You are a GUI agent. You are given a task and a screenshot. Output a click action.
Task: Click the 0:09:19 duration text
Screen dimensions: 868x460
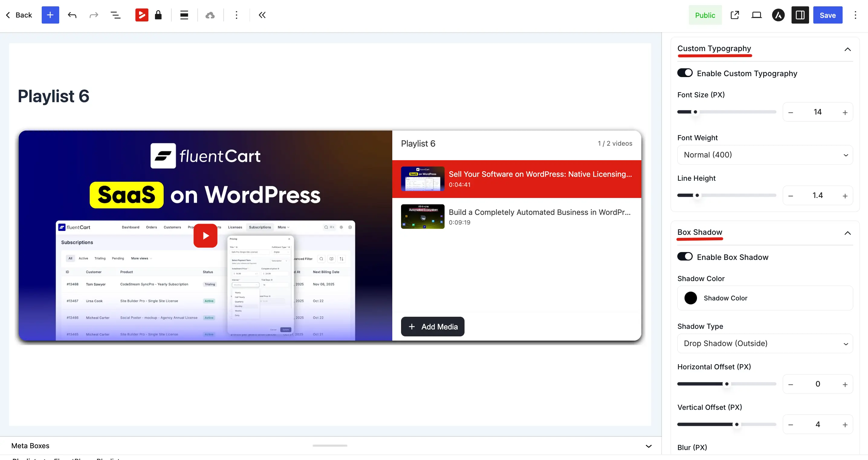click(x=460, y=222)
